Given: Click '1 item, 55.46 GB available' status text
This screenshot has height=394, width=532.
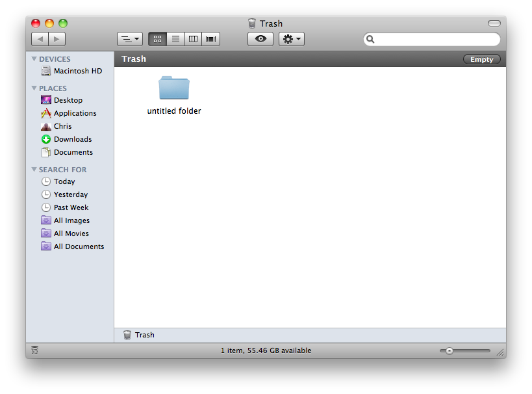Looking at the screenshot, I should coord(266,350).
